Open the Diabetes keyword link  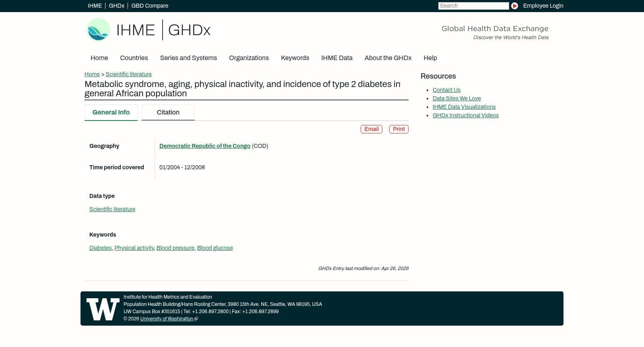[x=101, y=248]
